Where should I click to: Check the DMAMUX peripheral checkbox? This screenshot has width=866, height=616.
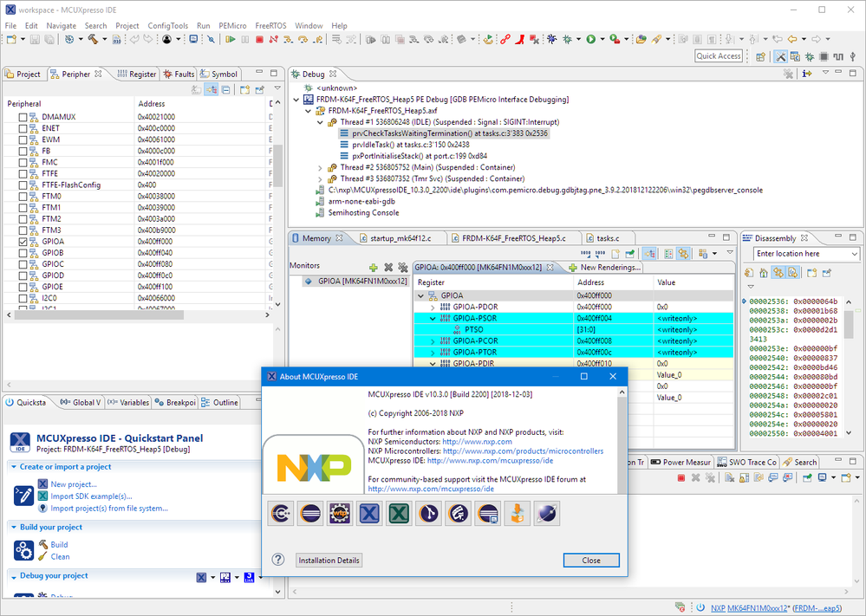tap(23, 117)
